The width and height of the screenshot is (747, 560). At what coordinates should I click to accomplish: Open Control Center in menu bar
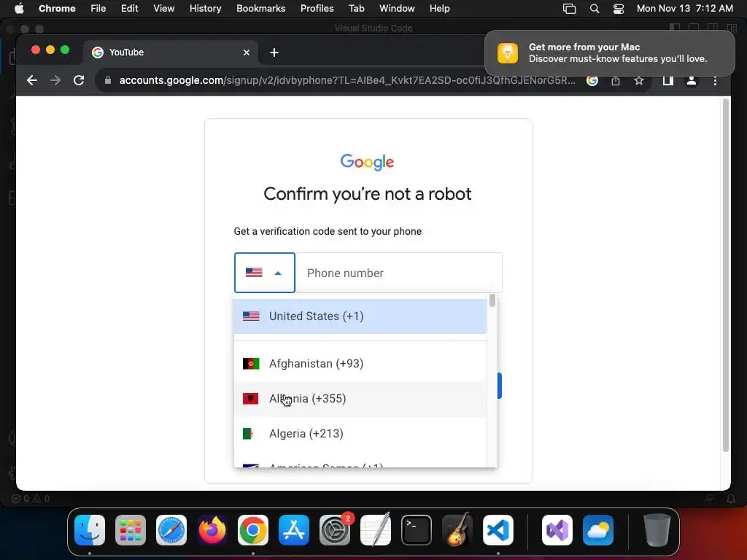point(619,9)
